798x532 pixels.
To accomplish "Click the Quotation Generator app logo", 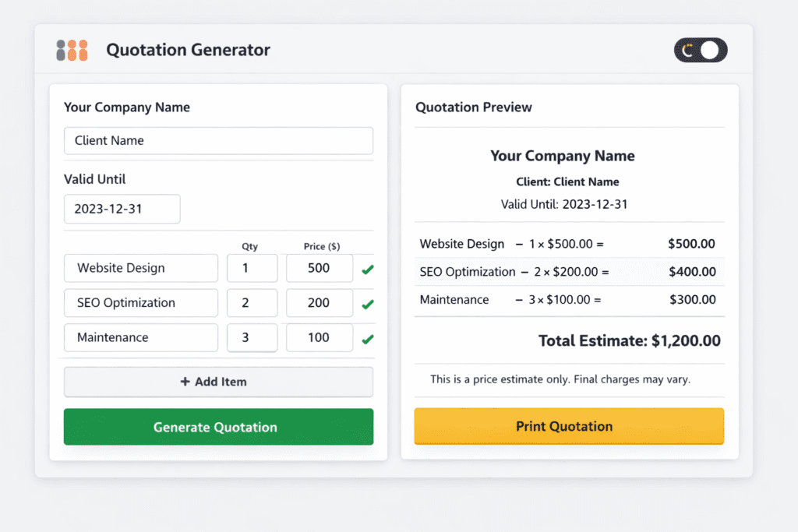I will pos(72,49).
